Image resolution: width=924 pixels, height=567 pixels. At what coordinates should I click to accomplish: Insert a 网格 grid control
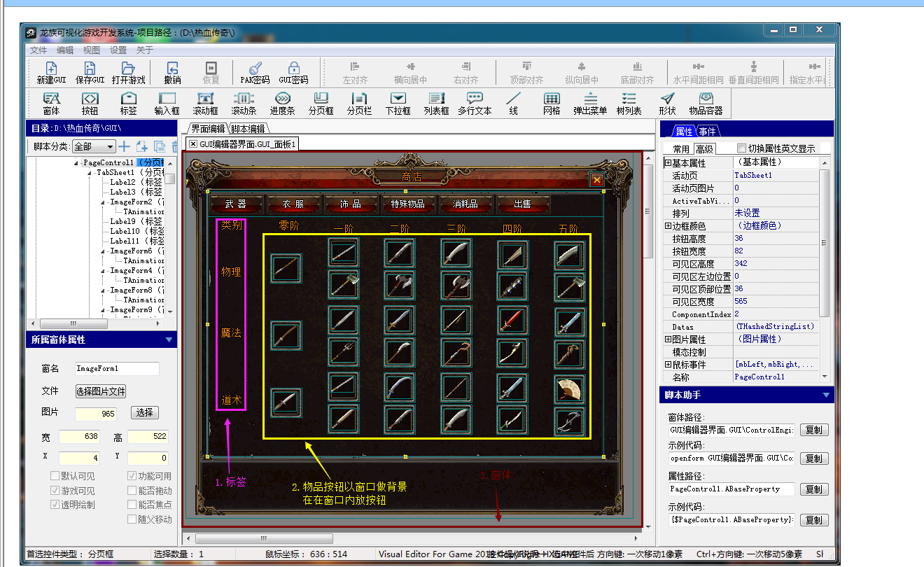point(552,104)
